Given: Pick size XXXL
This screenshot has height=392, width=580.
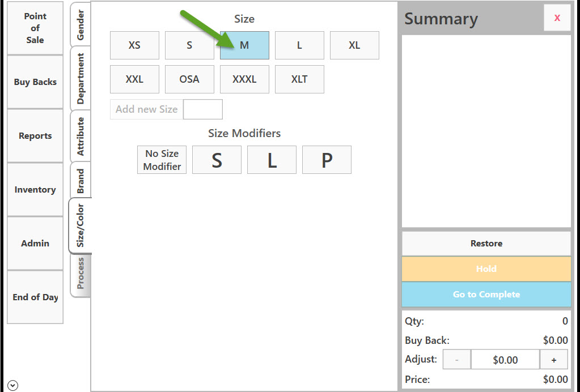Looking at the screenshot, I should tap(244, 79).
